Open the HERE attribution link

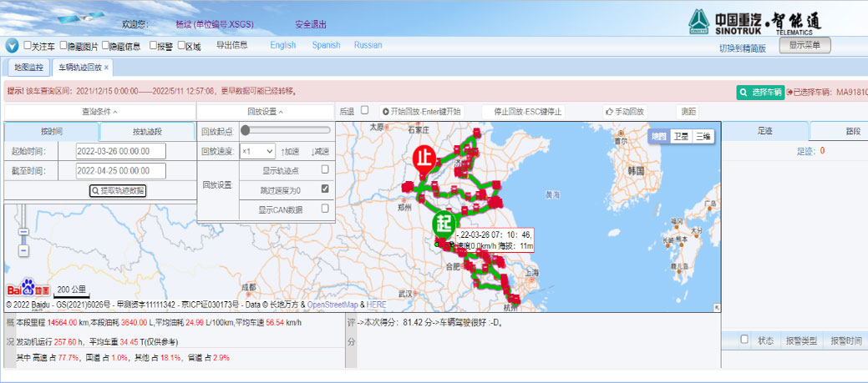tap(377, 305)
